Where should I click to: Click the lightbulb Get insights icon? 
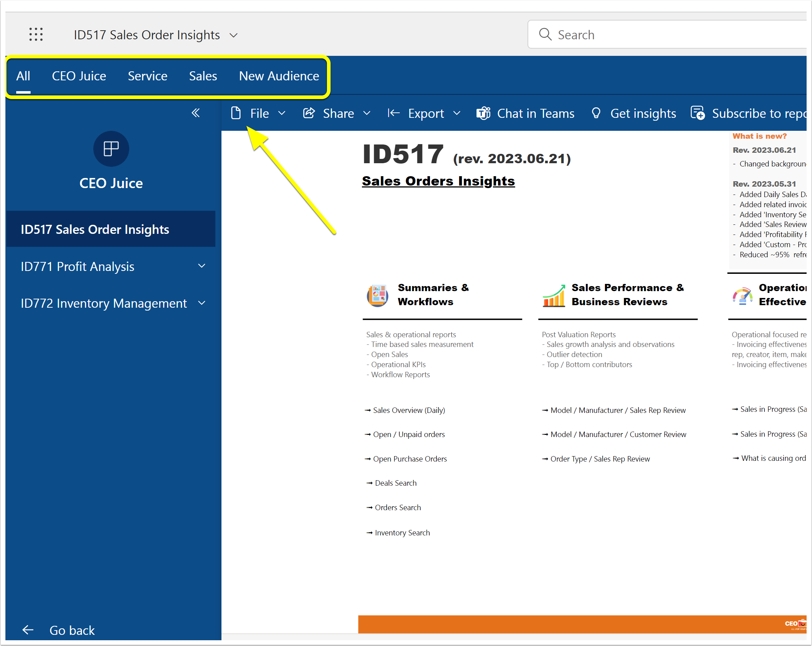[596, 113]
